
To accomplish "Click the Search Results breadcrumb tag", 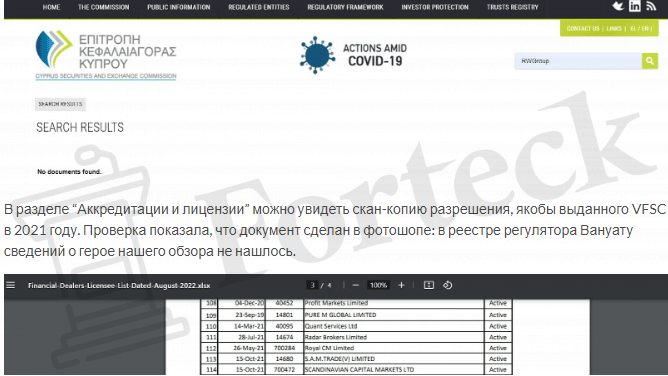I will coord(60,104).
